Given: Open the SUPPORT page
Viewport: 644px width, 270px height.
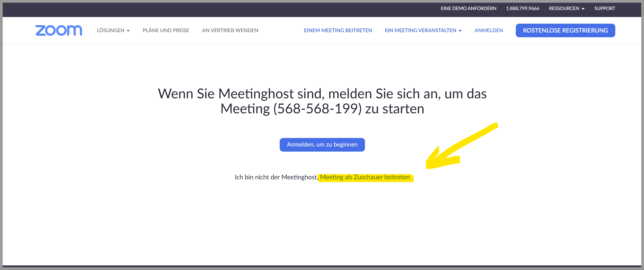Looking at the screenshot, I should tap(604, 8).
